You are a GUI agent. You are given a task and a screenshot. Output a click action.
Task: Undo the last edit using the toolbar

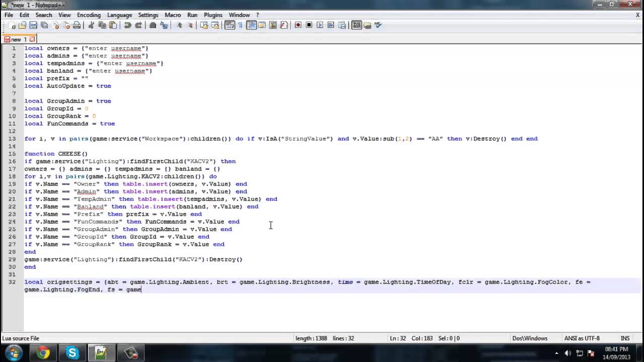(127, 25)
